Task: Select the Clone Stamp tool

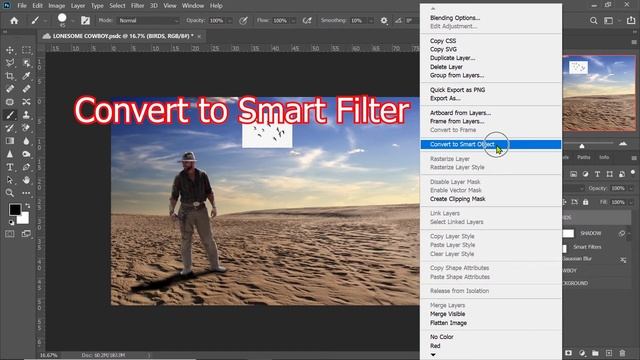Action: click(x=26, y=115)
